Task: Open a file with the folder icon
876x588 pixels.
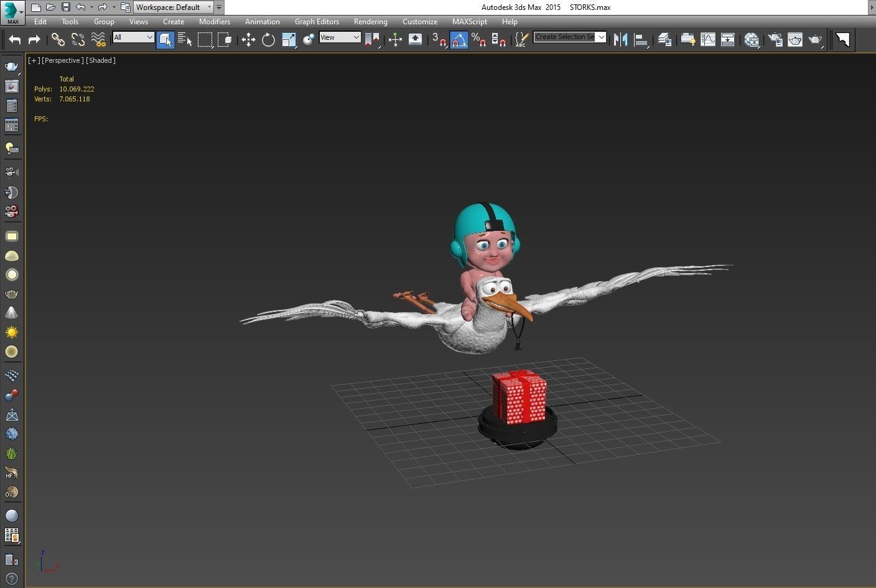Action: pos(50,7)
